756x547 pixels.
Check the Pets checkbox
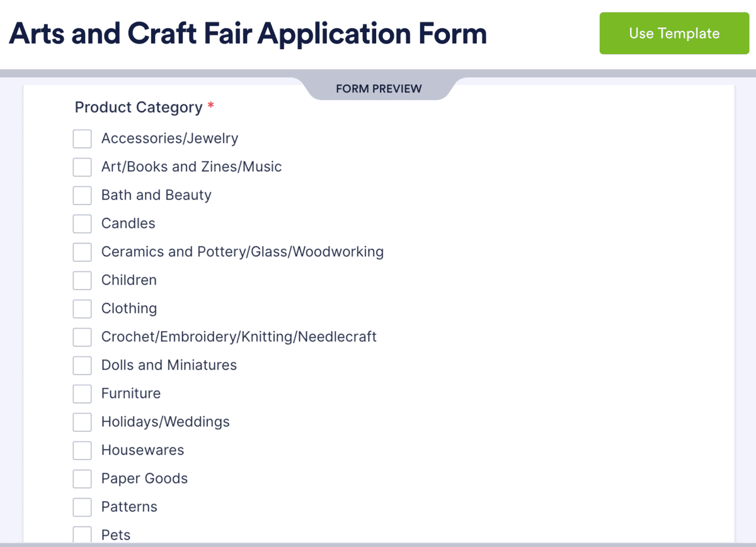pyautogui.click(x=82, y=534)
